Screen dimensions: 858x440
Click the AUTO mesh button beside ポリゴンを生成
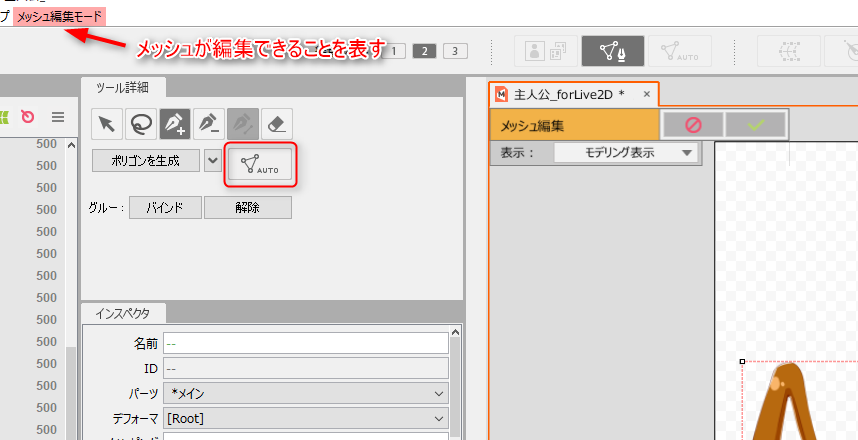260,164
